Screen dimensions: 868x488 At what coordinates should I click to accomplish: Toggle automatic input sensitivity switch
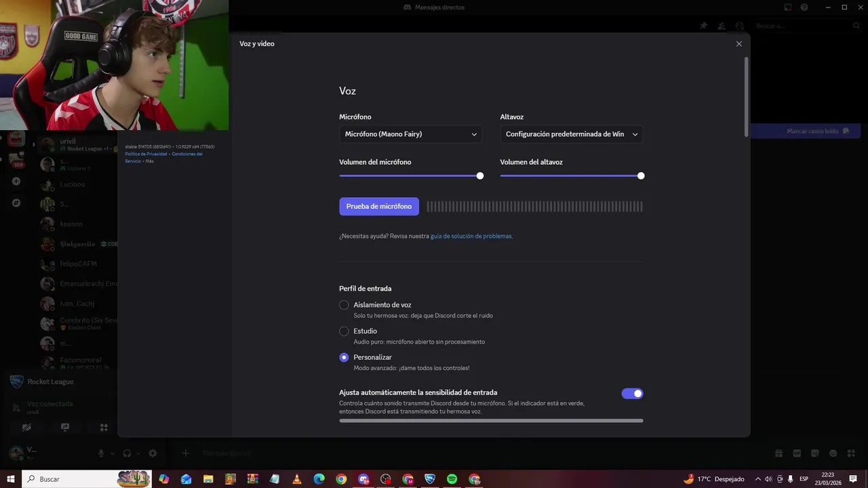click(632, 394)
